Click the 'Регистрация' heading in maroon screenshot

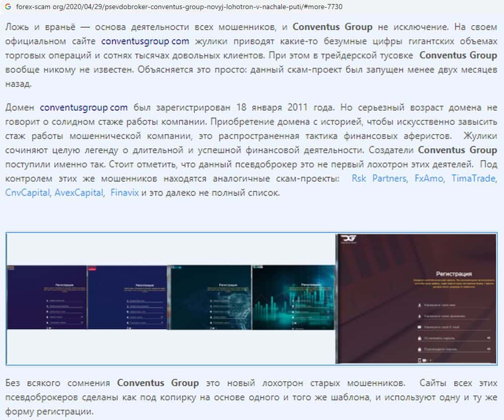point(454,274)
